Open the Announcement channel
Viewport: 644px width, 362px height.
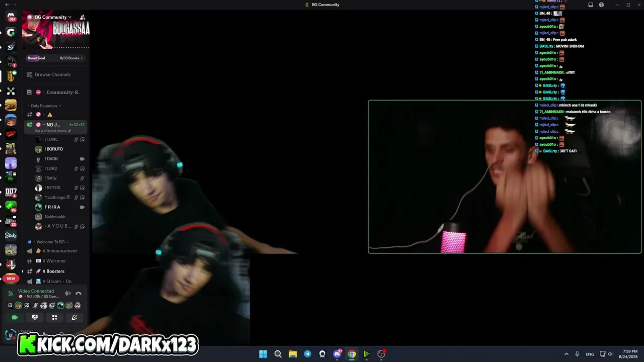[x=55, y=251]
